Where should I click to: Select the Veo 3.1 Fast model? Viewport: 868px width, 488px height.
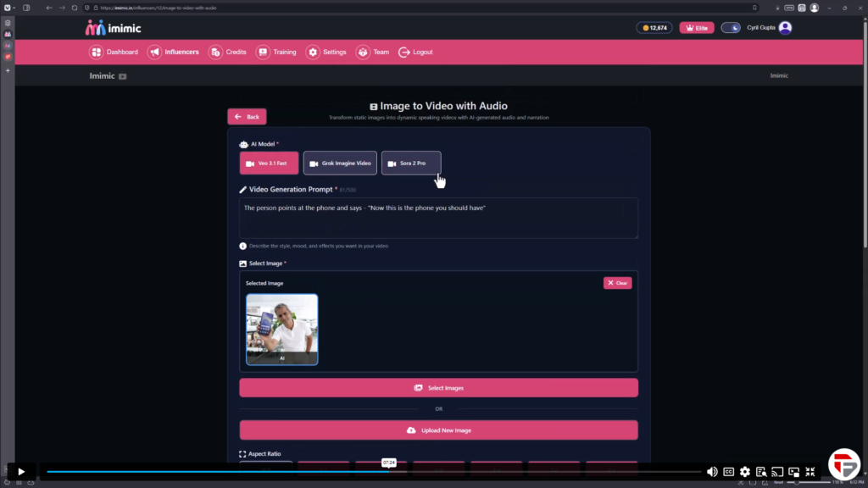point(269,163)
